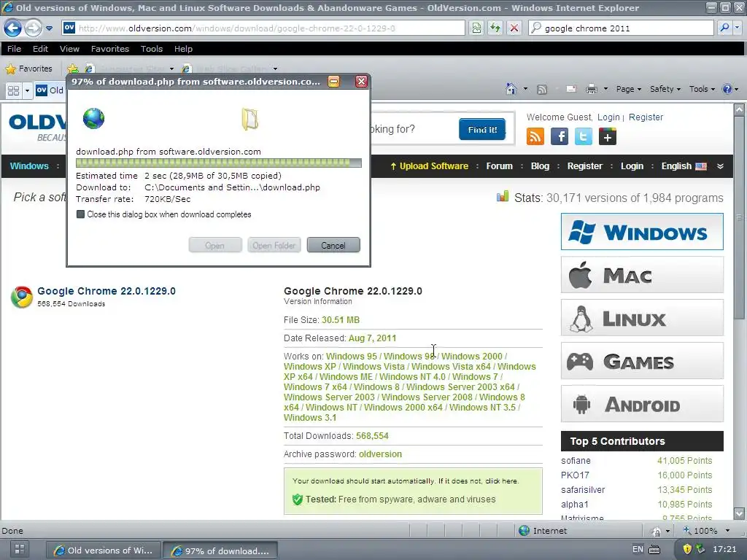This screenshot has height=560, width=747.
Task: Open the search provider dropdown arrow
Action: point(738,28)
